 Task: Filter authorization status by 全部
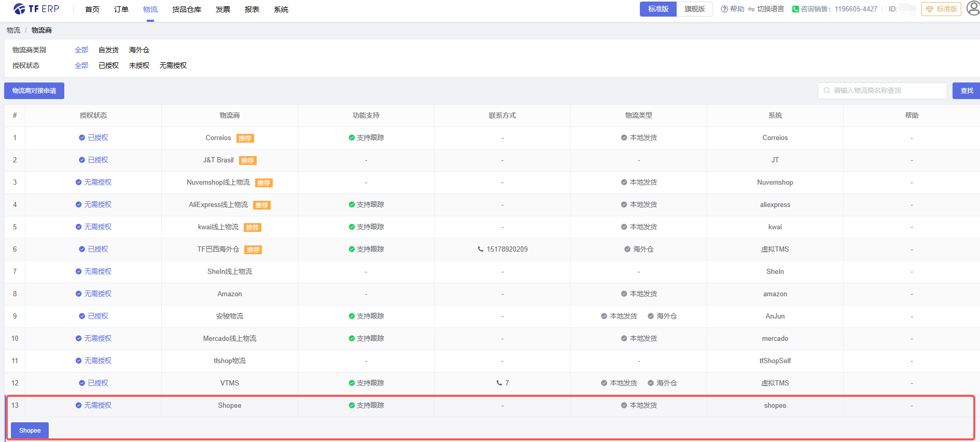coord(81,65)
